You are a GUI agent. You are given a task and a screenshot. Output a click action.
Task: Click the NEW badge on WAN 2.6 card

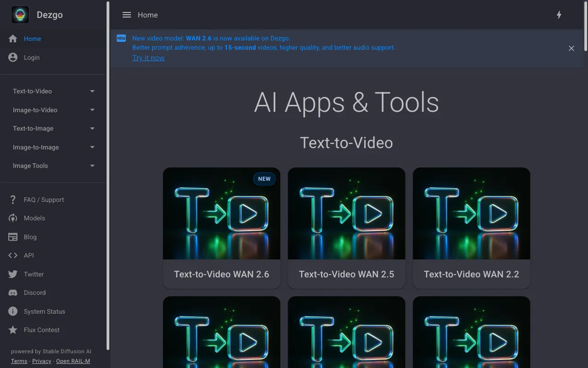tap(265, 179)
